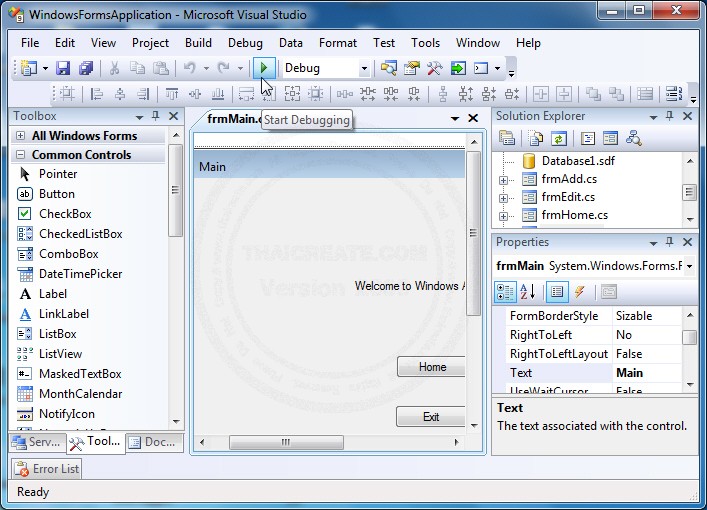Click the Cut scissors icon

pyautogui.click(x=115, y=68)
